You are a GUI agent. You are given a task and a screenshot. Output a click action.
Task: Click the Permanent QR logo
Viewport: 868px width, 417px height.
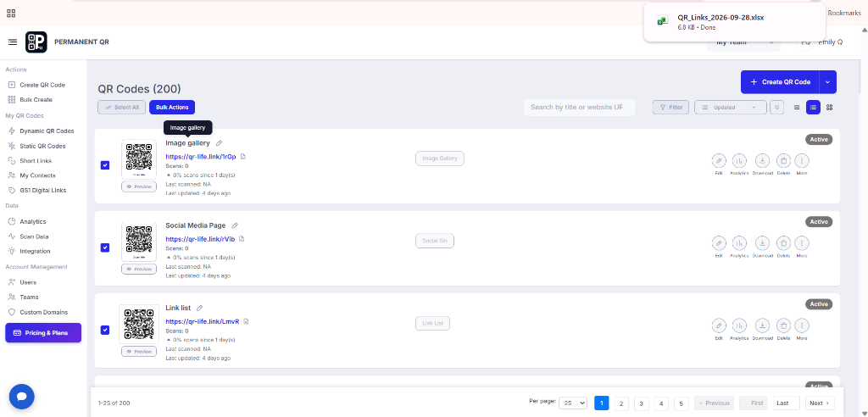click(36, 42)
